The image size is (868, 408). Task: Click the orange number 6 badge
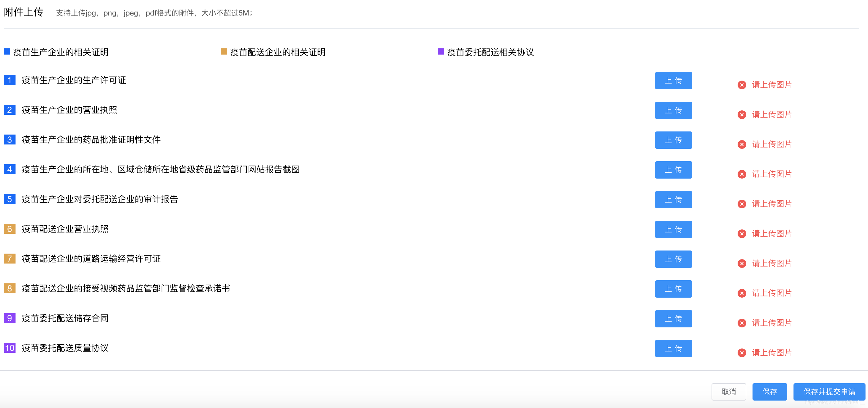click(x=9, y=229)
